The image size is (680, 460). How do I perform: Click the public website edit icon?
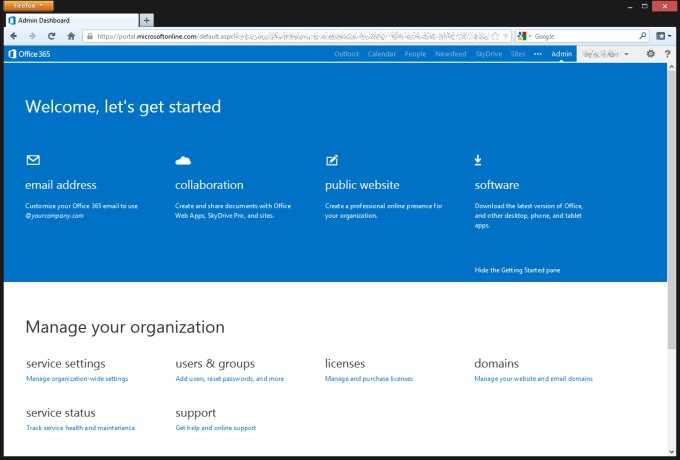click(332, 160)
